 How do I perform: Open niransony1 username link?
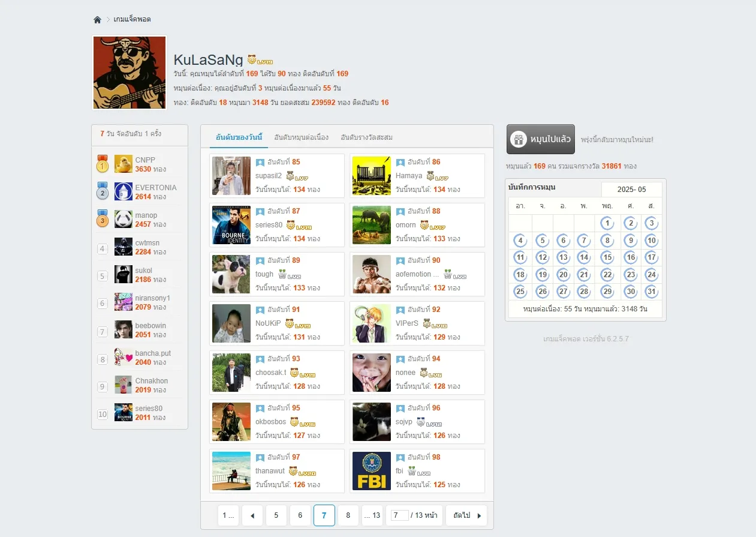click(153, 298)
